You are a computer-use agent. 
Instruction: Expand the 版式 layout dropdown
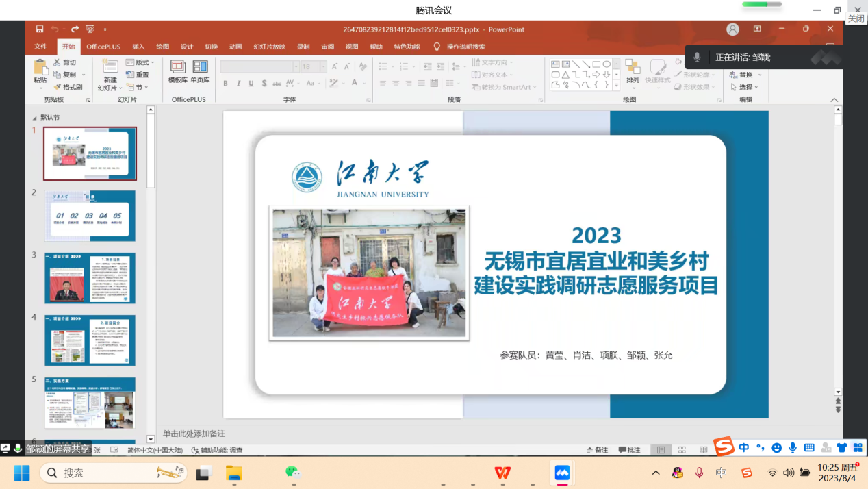(x=140, y=62)
